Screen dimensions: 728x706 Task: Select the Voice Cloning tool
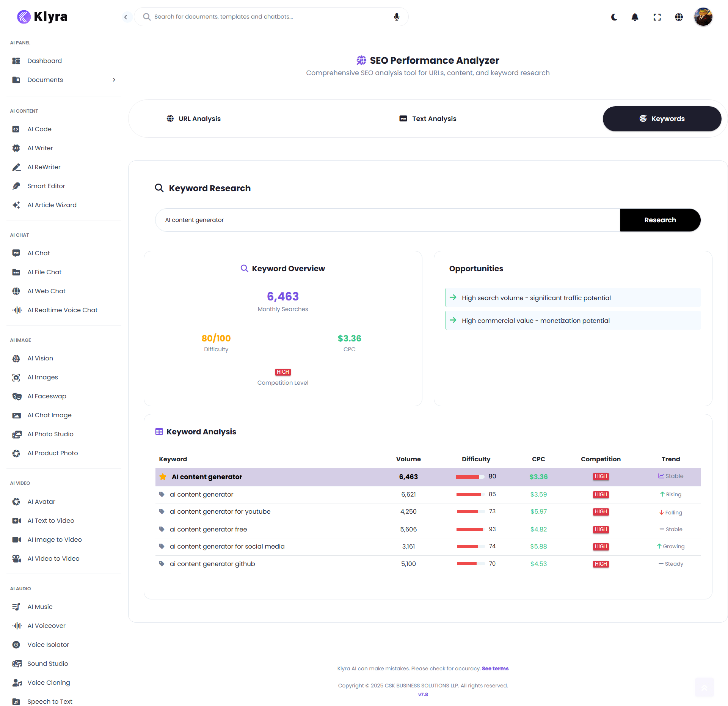pos(49,682)
